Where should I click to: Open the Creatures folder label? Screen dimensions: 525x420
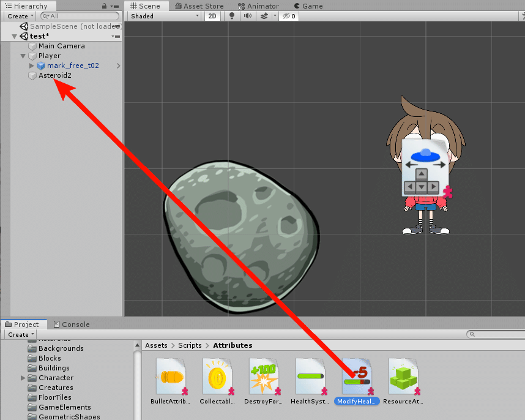pyautogui.click(x=56, y=388)
